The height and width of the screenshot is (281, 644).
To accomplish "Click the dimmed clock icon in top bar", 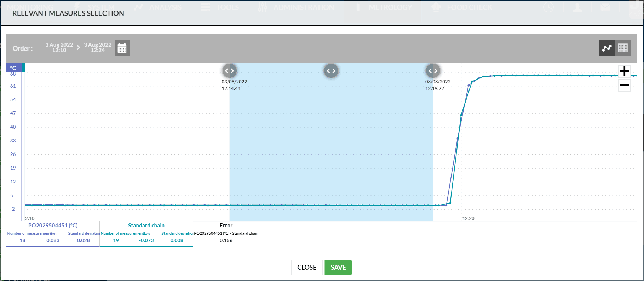I will (x=548, y=7).
